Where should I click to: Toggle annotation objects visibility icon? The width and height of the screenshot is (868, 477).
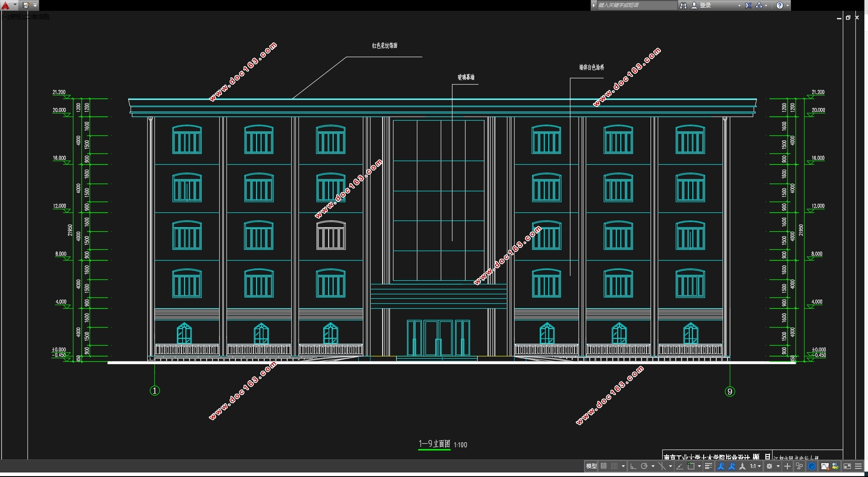pyautogui.click(x=721, y=466)
